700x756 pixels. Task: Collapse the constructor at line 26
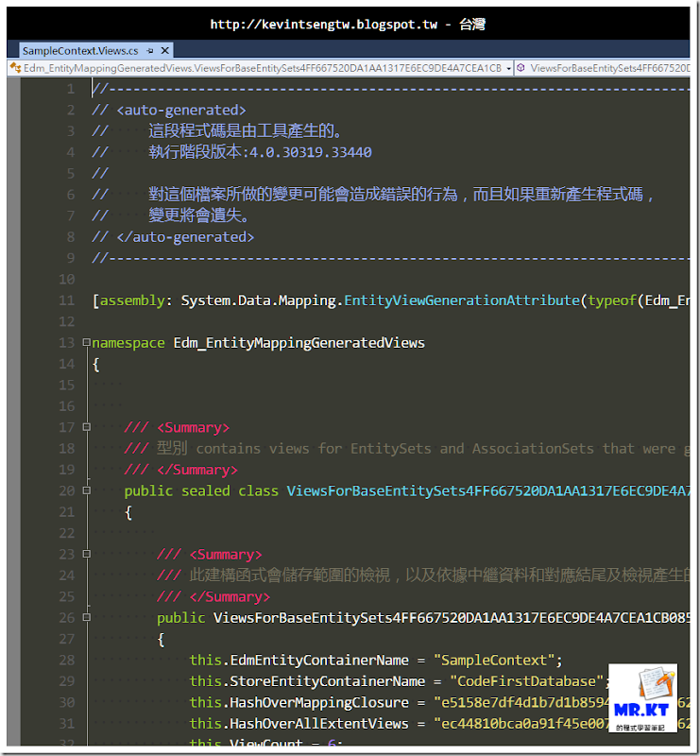[x=86, y=617]
